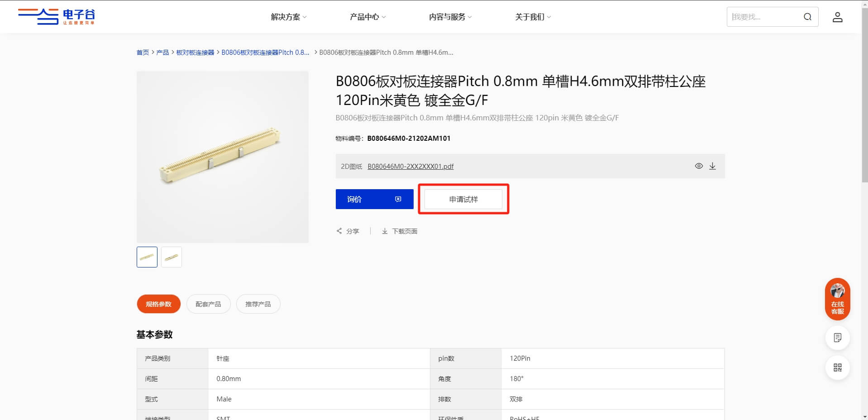Switch to the 配套产品 tab

[x=208, y=304]
